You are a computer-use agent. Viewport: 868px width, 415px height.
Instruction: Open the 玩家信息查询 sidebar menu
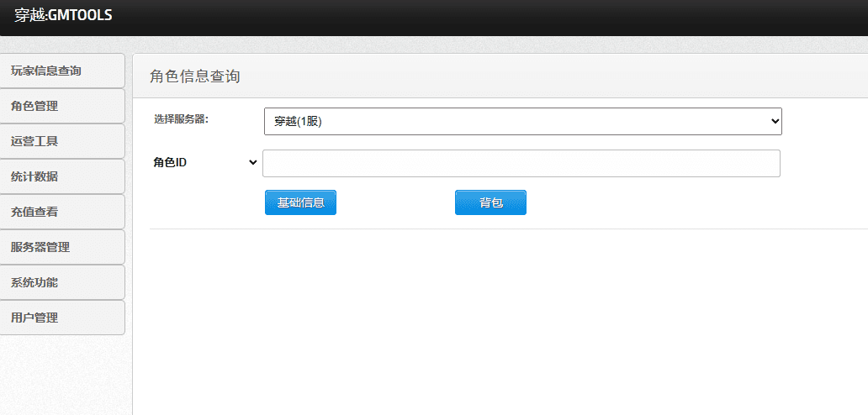(x=62, y=71)
